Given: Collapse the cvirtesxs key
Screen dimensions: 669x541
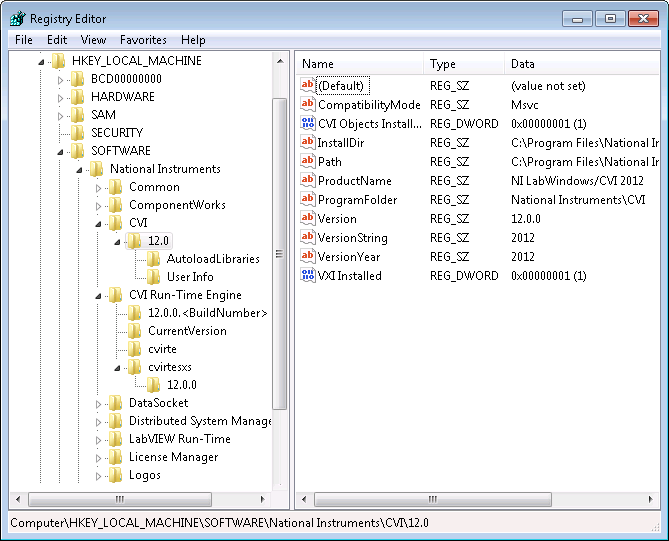Looking at the screenshot, I should click(117, 368).
